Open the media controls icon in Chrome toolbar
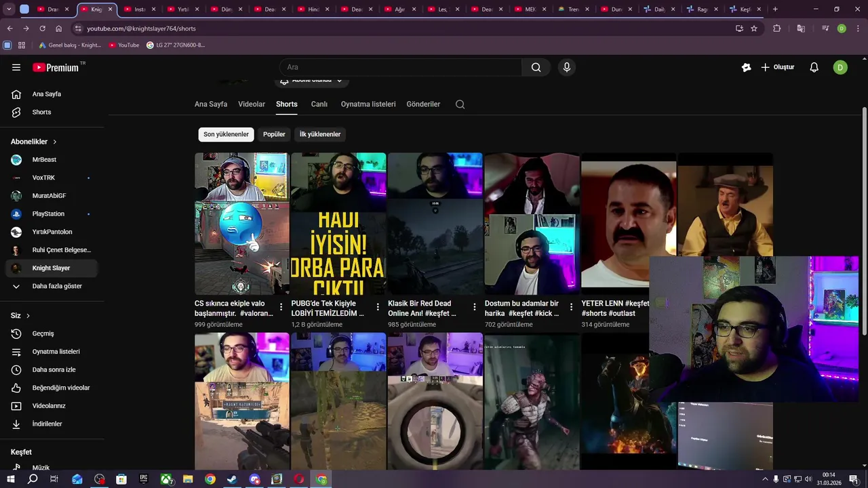The image size is (868, 488). [x=825, y=28]
